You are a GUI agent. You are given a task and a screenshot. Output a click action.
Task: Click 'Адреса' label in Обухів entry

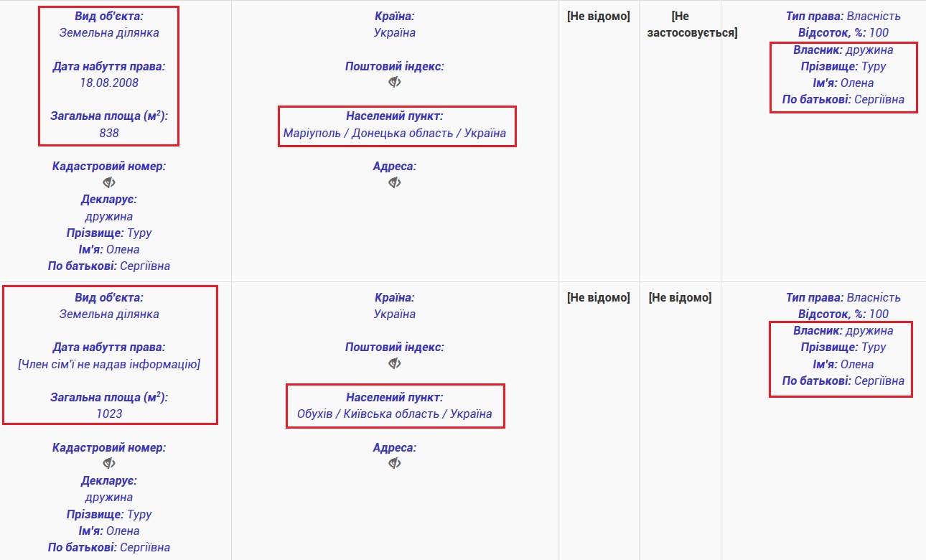pyautogui.click(x=394, y=447)
